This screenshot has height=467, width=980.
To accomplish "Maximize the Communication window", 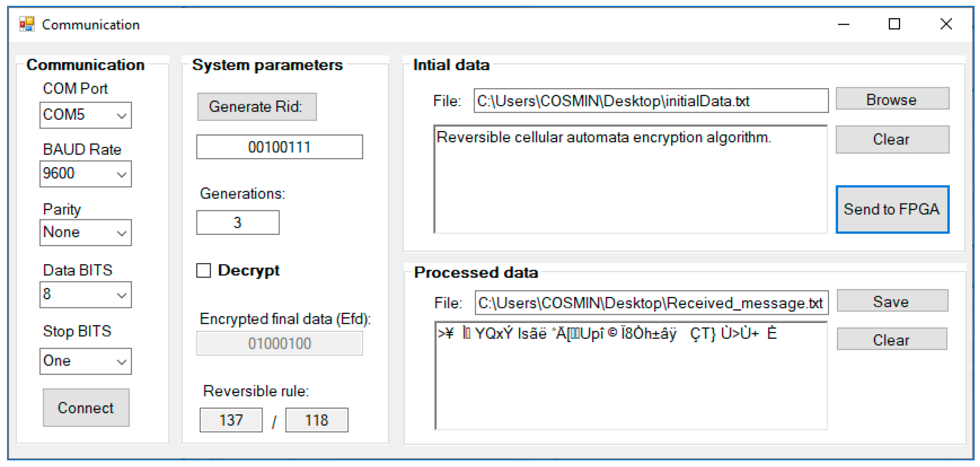I will click(x=894, y=24).
